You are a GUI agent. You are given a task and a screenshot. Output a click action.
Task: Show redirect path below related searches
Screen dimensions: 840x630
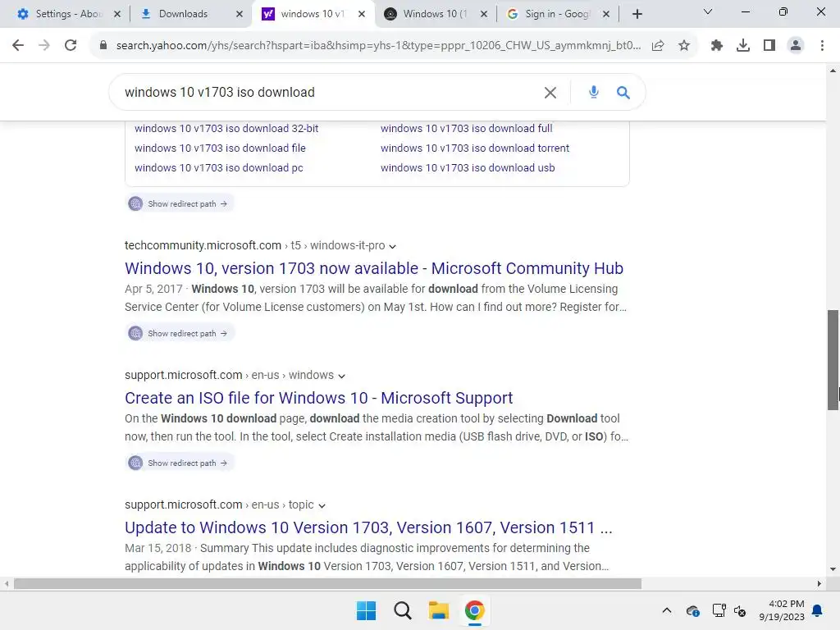pyautogui.click(x=180, y=203)
